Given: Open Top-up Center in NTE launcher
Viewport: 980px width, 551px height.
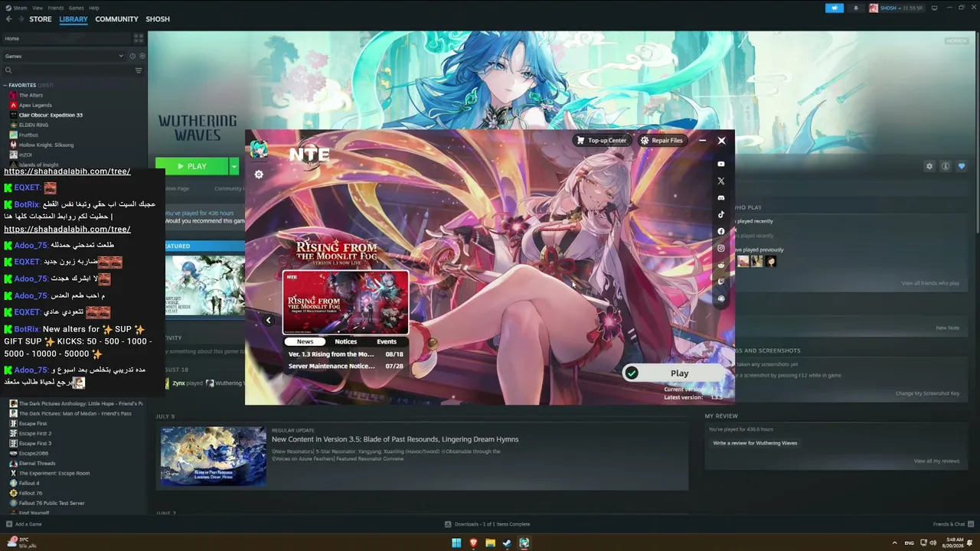Looking at the screenshot, I should click(x=603, y=140).
